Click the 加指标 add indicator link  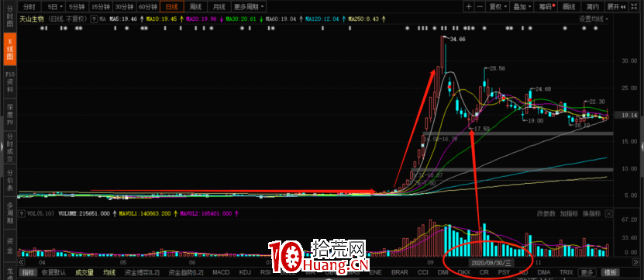tap(569, 214)
